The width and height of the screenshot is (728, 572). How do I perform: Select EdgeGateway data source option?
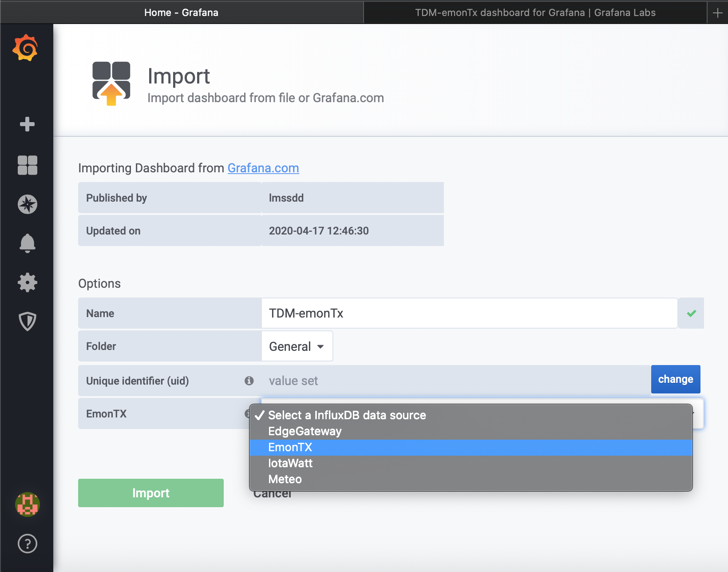pyautogui.click(x=471, y=431)
